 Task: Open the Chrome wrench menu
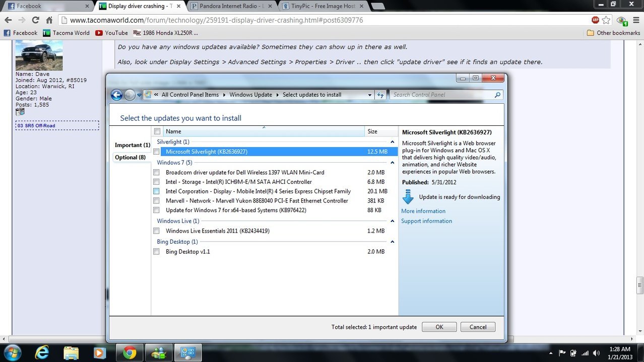[635, 20]
